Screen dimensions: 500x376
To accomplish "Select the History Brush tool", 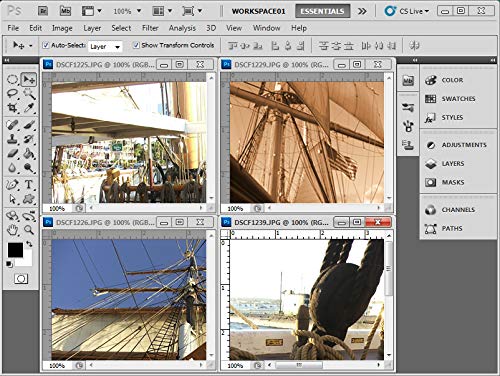I will click(29, 139).
